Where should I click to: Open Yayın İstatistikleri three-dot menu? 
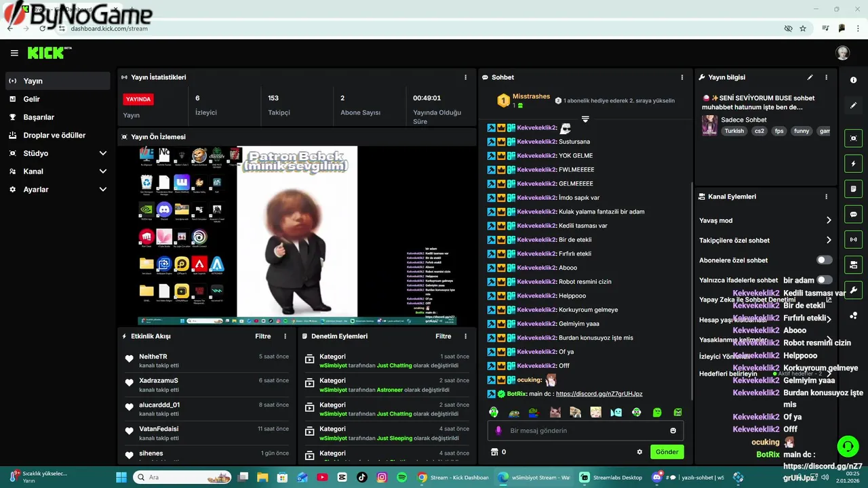(465, 77)
